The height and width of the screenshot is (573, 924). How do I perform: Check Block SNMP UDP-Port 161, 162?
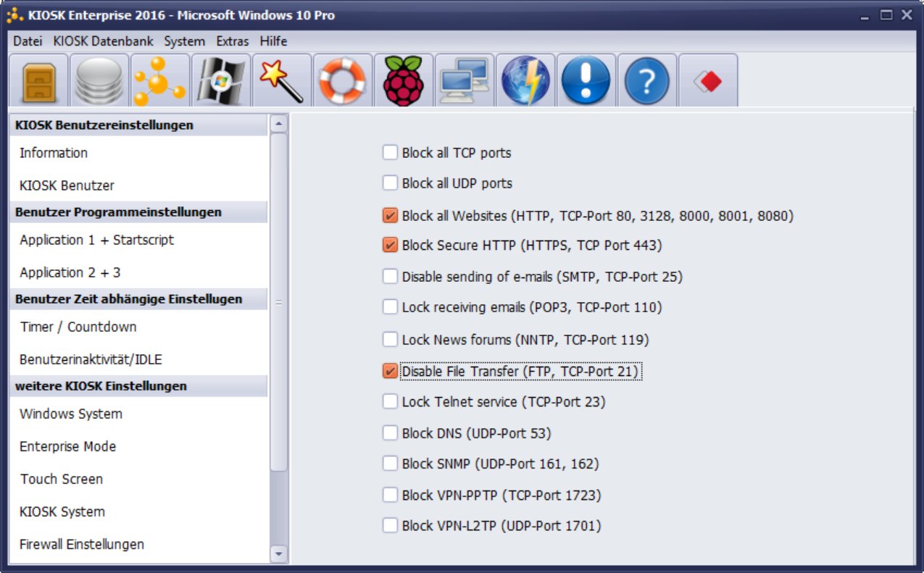click(390, 464)
